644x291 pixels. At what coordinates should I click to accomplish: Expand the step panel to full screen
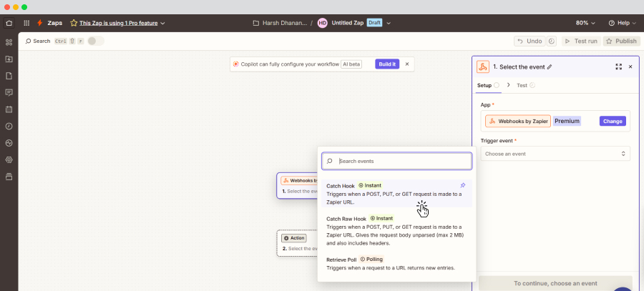click(618, 66)
